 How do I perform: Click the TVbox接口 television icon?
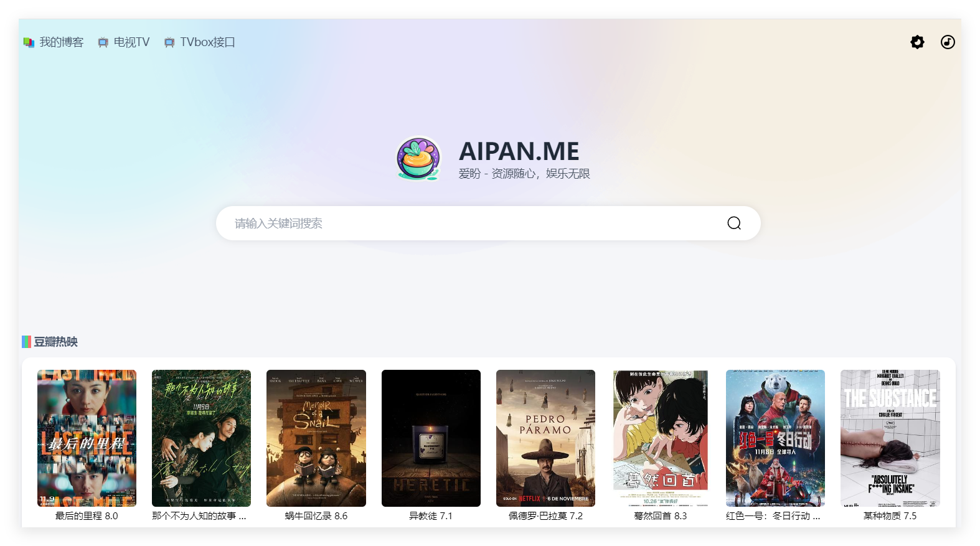169,42
